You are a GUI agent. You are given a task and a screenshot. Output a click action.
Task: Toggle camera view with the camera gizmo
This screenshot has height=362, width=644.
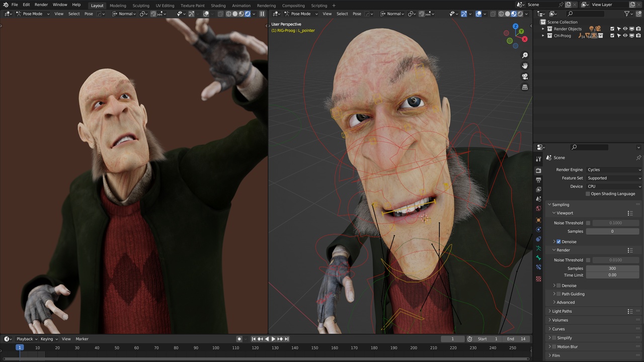pos(525,76)
